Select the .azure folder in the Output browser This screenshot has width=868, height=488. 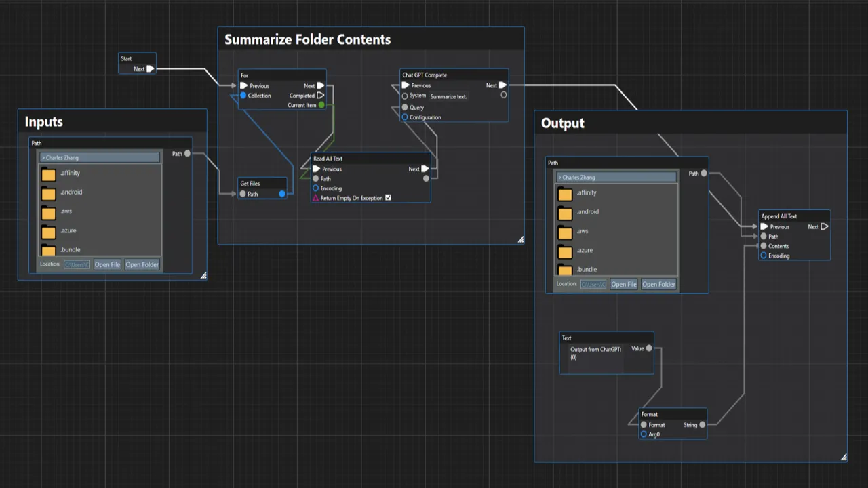616,251
